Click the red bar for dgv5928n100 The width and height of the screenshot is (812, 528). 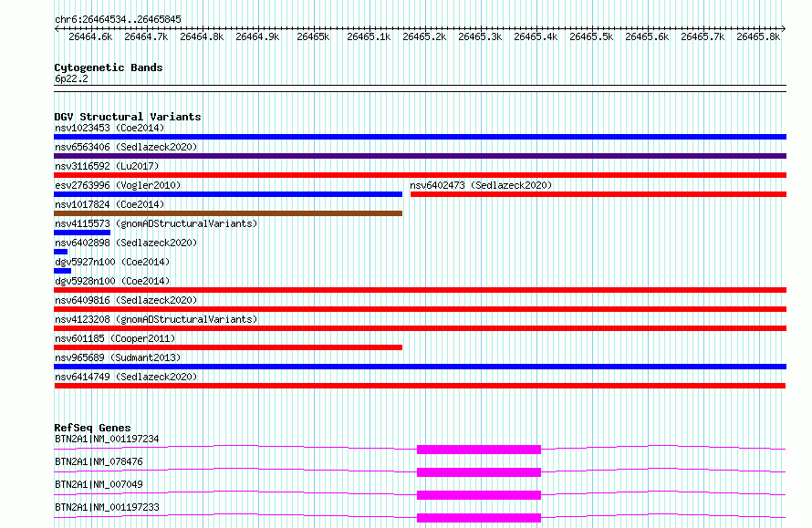click(420, 290)
